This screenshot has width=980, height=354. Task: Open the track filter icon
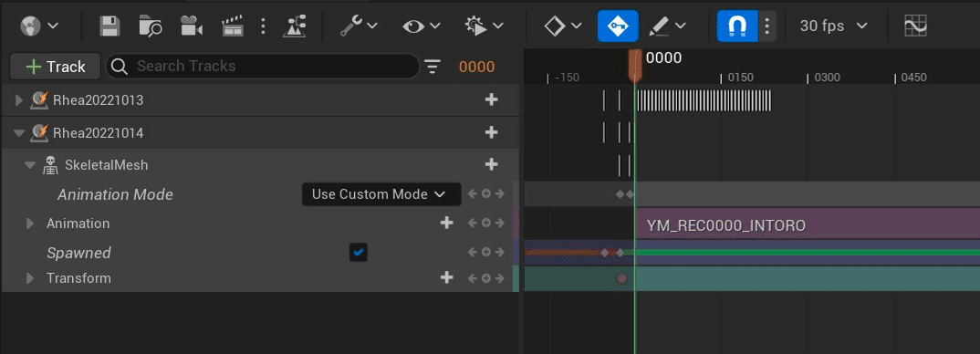coord(433,67)
